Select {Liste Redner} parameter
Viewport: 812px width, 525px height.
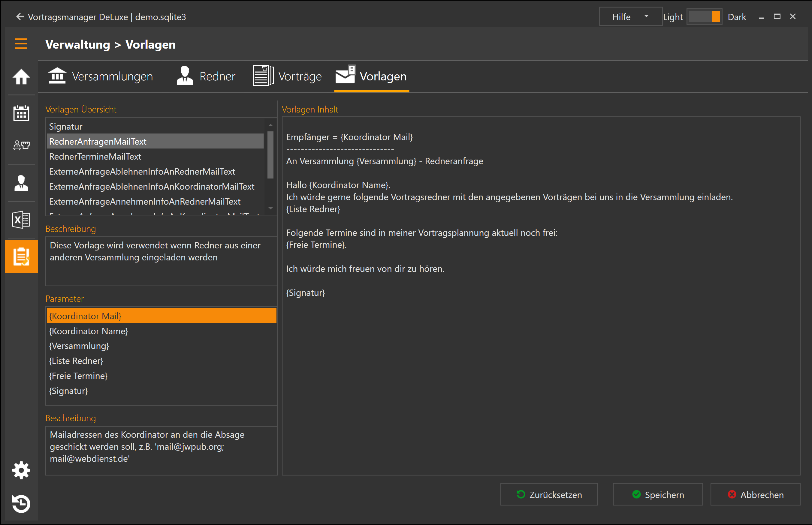pyautogui.click(x=161, y=361)
